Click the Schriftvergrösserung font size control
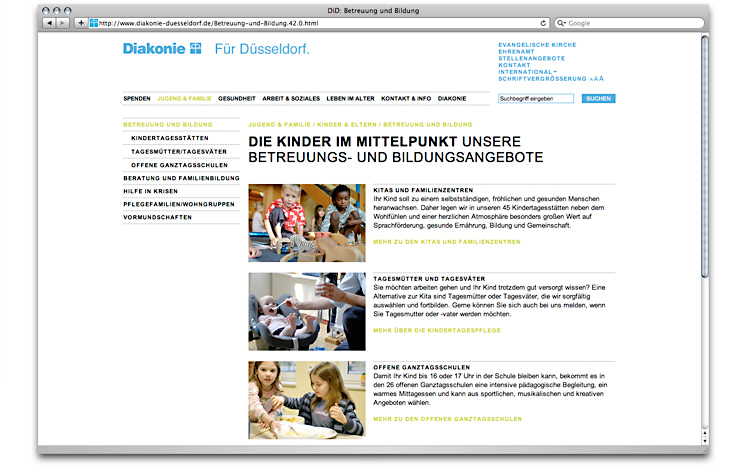Image resolution: width=750 pixels, height=469 pixels. [551, 79]
